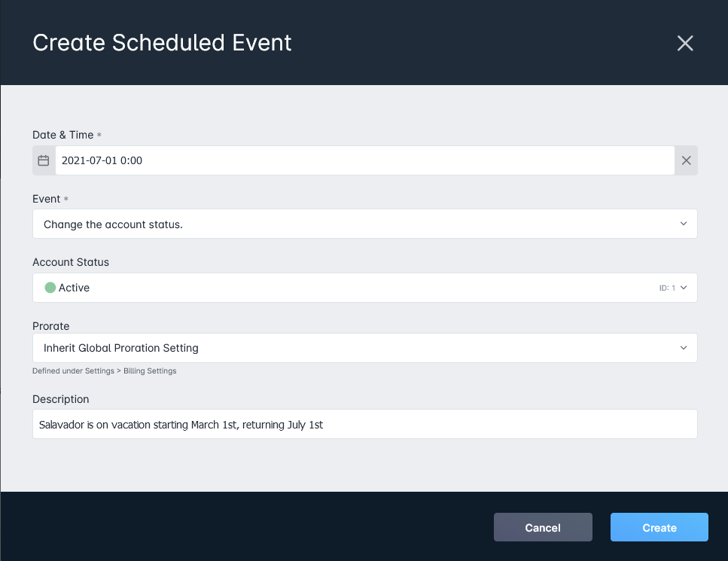
Task: Close the Create Scheduled Event dialog
Action: click(x=685, y=43)
